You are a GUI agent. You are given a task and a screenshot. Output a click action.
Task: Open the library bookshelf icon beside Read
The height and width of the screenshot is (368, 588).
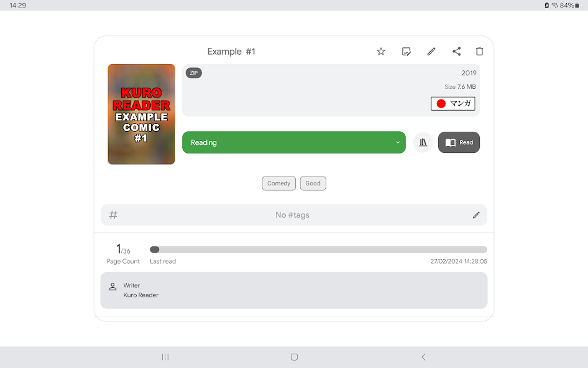click(x=423, y=142)
